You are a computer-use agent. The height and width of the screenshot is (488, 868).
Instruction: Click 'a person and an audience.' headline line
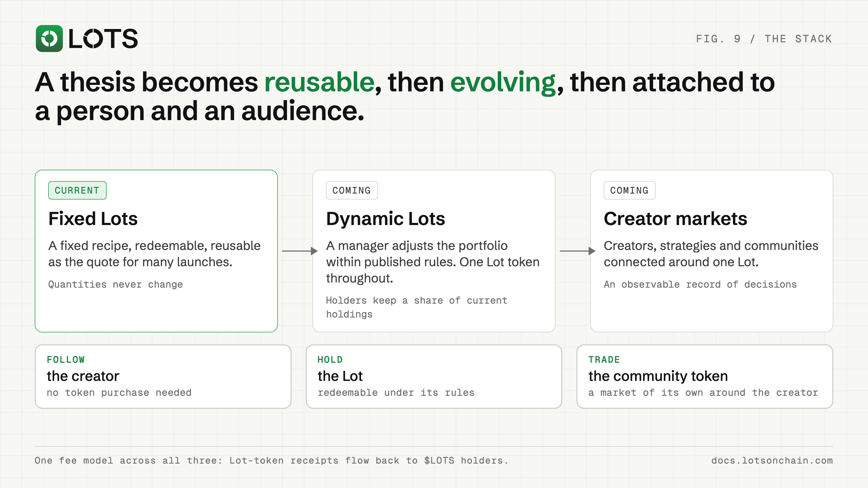point(199,111)
